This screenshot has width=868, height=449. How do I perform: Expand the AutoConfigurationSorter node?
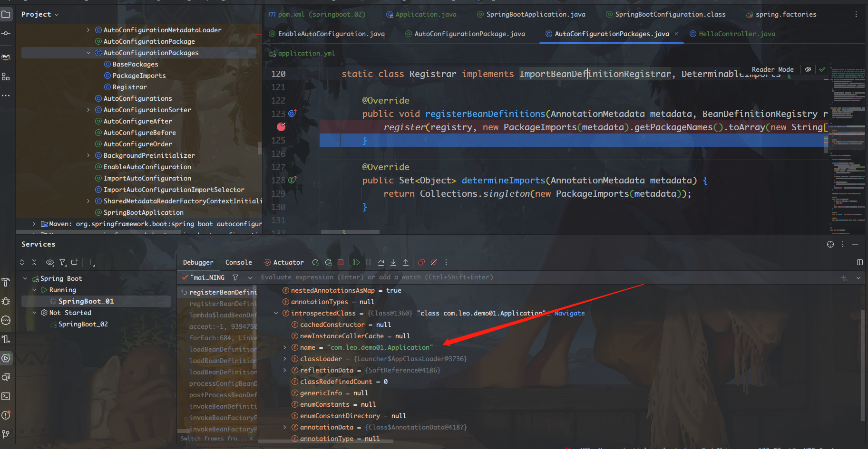(88, 110)
